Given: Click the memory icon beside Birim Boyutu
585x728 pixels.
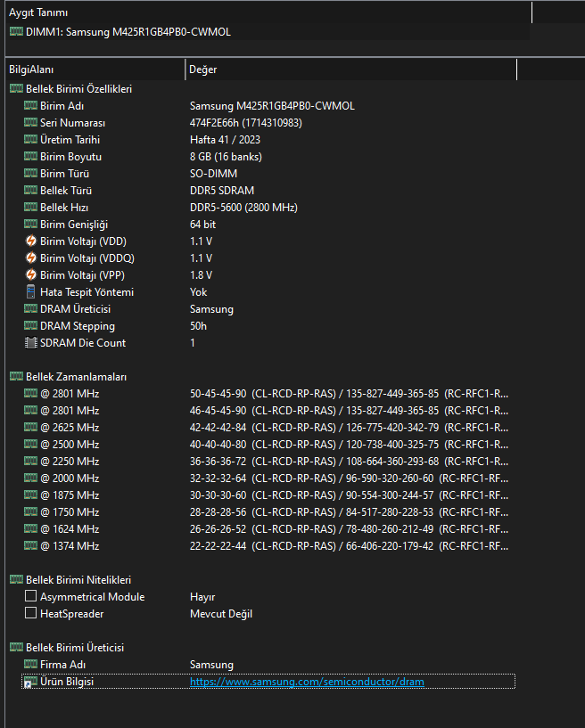Looking at the screenshot, I should 30,156.
